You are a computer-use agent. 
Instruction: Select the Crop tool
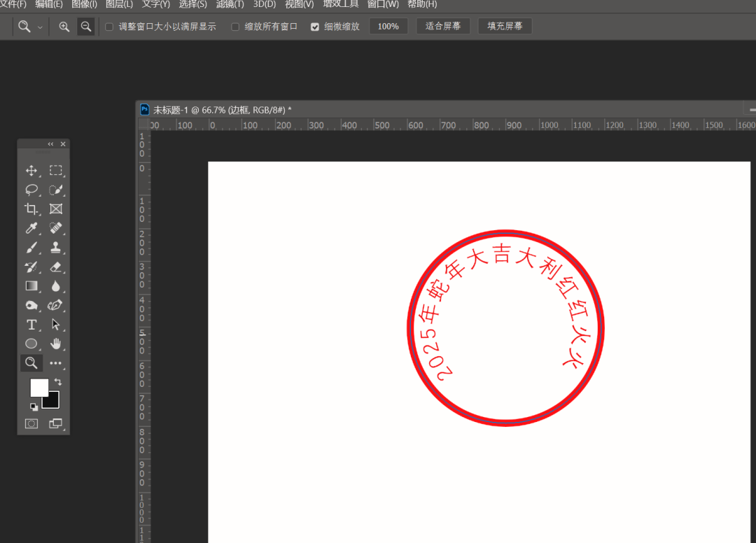point(31,209)
